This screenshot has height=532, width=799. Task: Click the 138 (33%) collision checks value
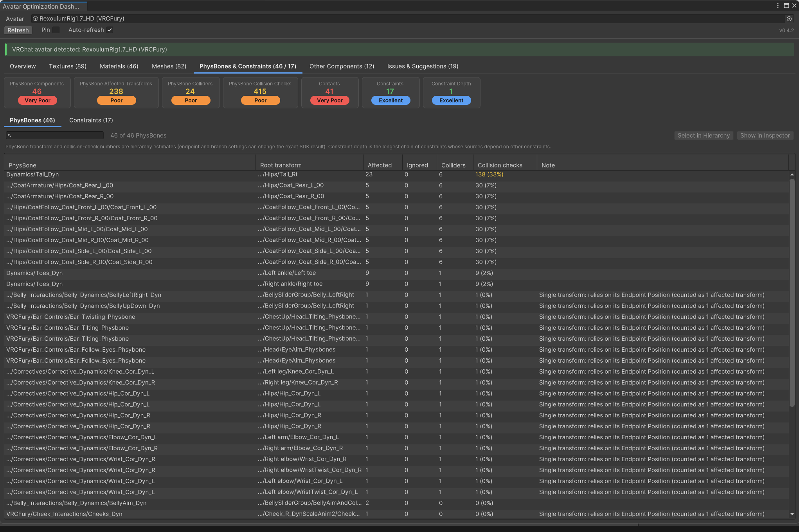pos(489,174)
